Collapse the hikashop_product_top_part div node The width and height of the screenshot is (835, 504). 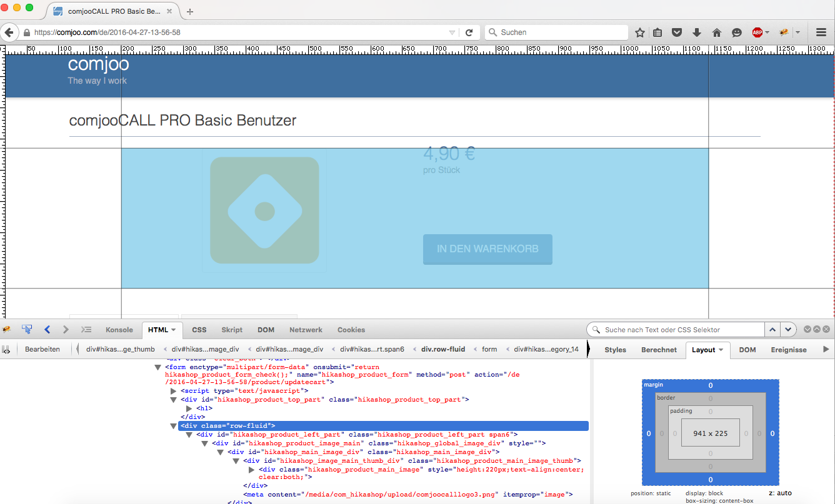(x=174, y=400)
